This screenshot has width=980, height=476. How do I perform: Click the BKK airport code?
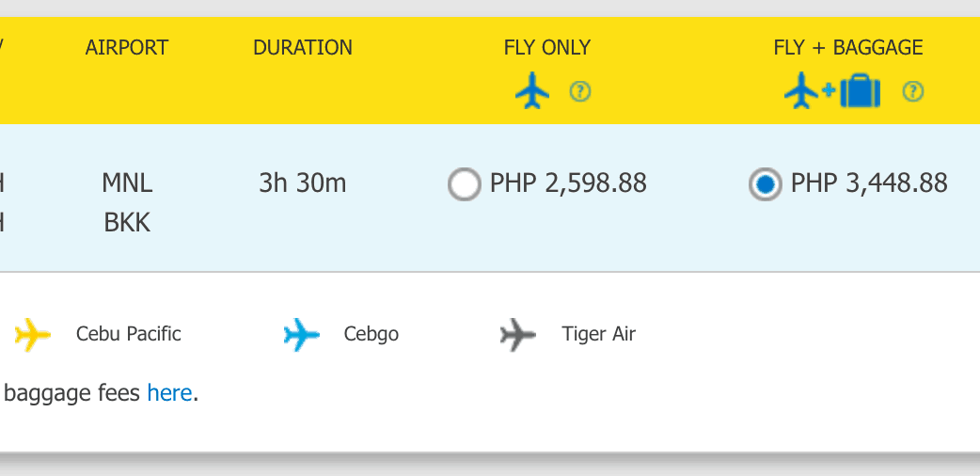pos(127,223)
